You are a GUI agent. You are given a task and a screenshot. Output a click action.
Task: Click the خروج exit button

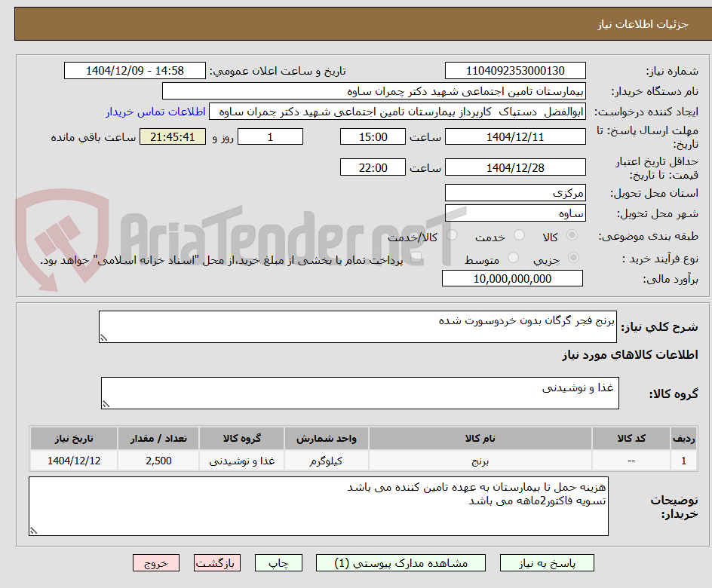(155, 563)
